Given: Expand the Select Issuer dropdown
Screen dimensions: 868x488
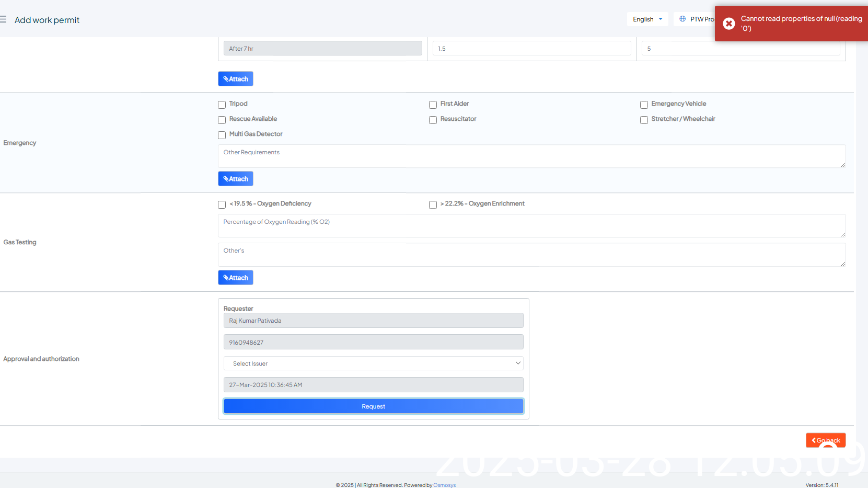Looking at the screenshot, I should (373, 364).
